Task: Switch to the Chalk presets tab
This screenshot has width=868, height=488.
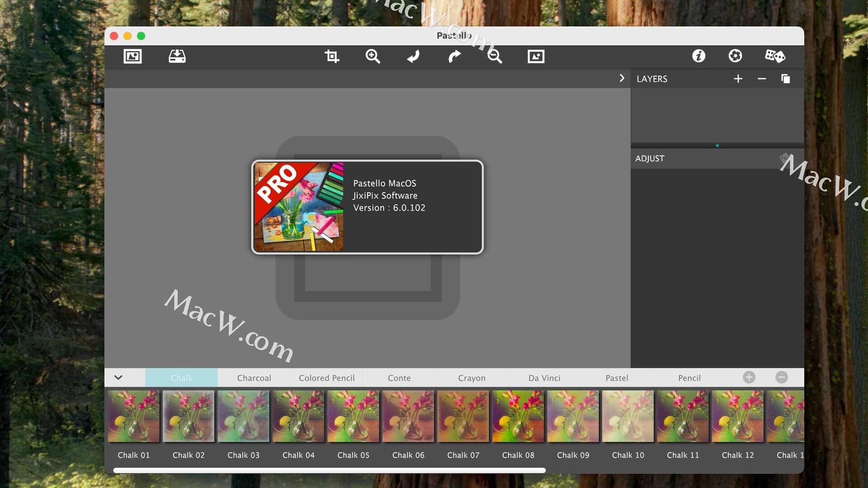Action: pos(181,378)
